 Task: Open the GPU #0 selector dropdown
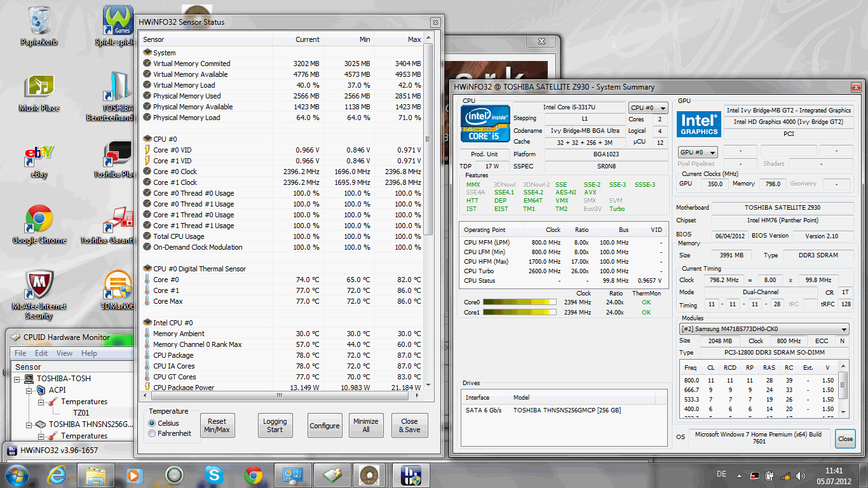[698, 152]
